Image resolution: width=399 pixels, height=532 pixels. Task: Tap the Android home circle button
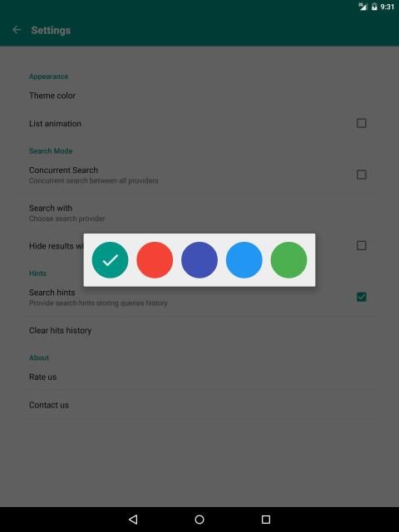[199, 519]
